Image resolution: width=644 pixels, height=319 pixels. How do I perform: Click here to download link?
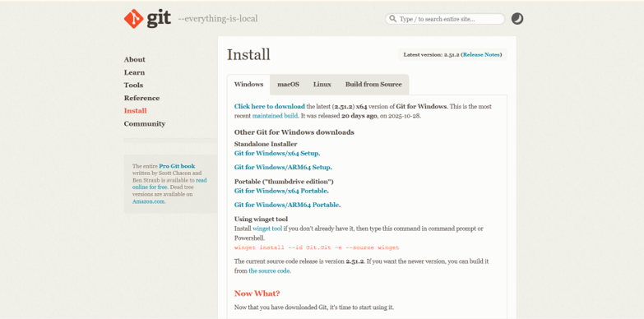(270, 106)
